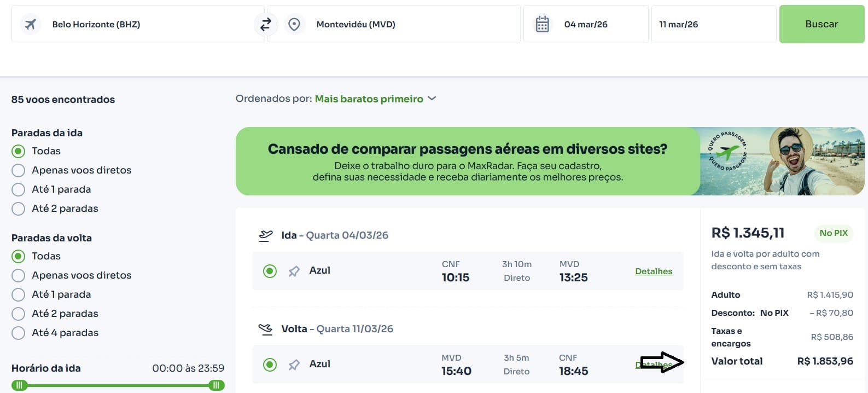Pin the Azul outbound 10:15 flight
Screen dimensions: 868x393
click(x=294, y=271)
